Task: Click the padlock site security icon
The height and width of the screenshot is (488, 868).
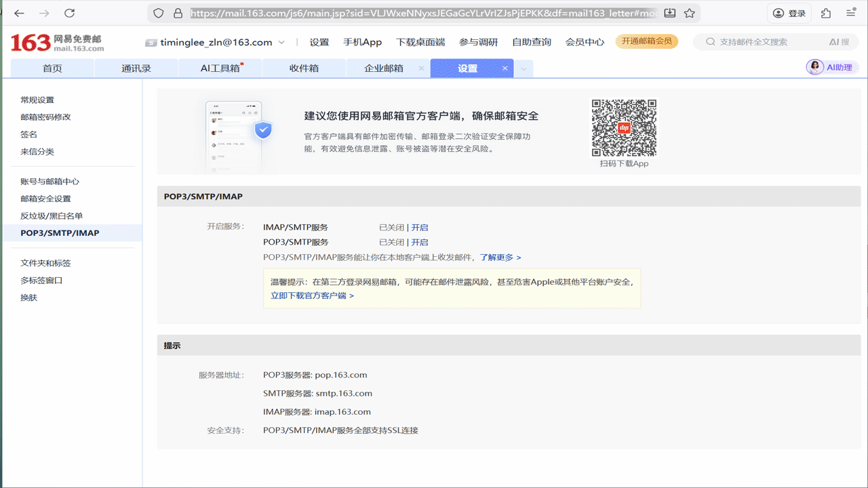Action: click(178, 13)
